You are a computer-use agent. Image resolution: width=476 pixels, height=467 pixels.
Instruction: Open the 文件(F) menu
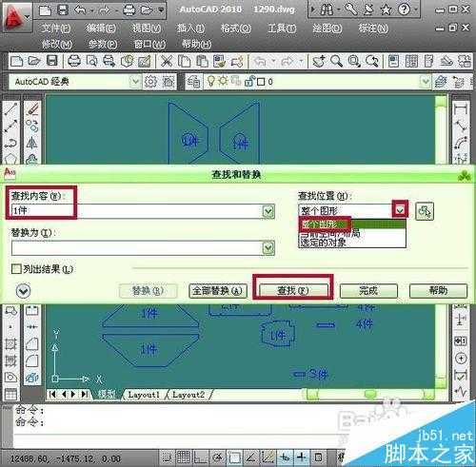click(x=55, y=29)
